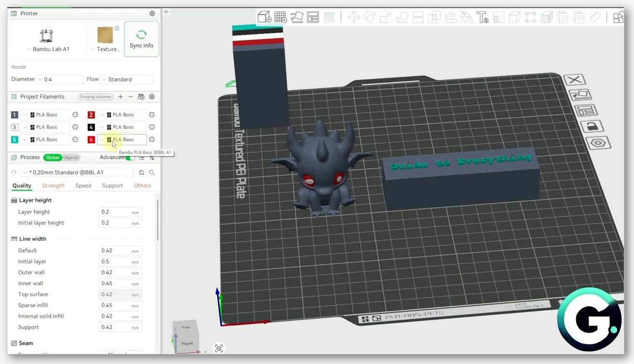Click the Add model cube icon
The width and height of the screenshot is (634, 364).
click(264, 17)
